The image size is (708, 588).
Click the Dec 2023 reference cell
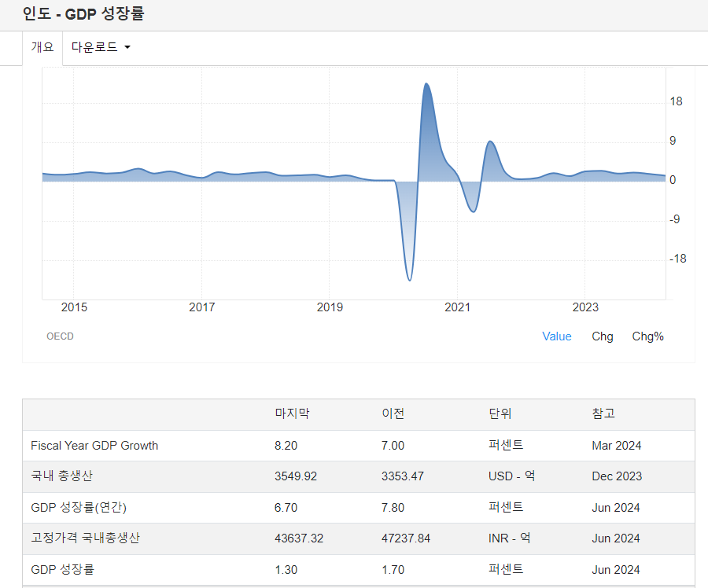(x=617, y=476)
